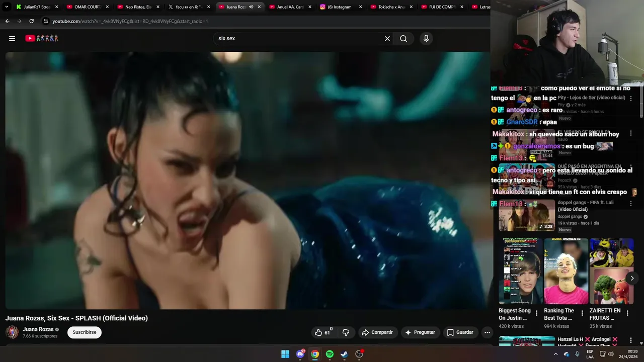Open options for Hanzel La H video
This screenshot has height=362, width=644.
630,340
